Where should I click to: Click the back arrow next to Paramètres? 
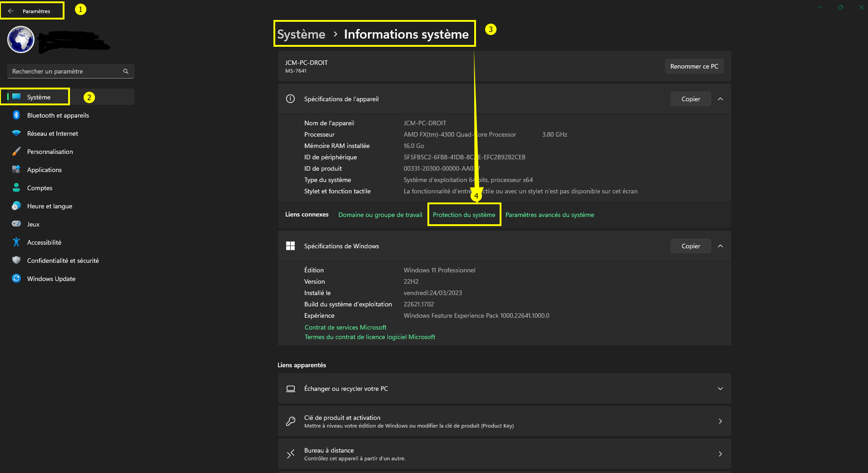[11, 11]
